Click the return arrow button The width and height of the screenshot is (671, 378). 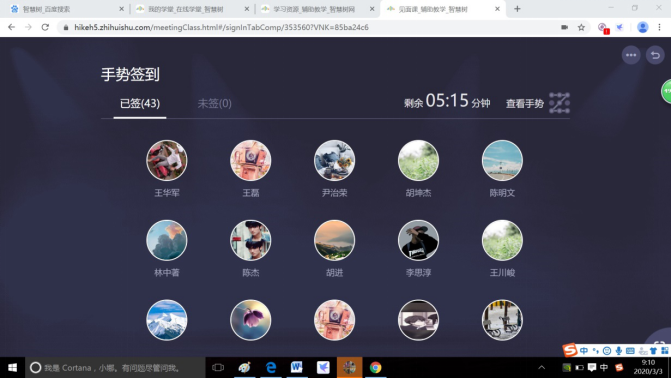tap(655, 55)
